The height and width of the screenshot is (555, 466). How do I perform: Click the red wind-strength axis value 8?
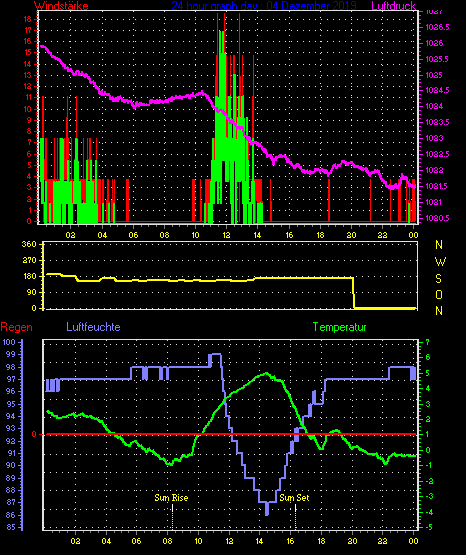(x=29, y=131)
